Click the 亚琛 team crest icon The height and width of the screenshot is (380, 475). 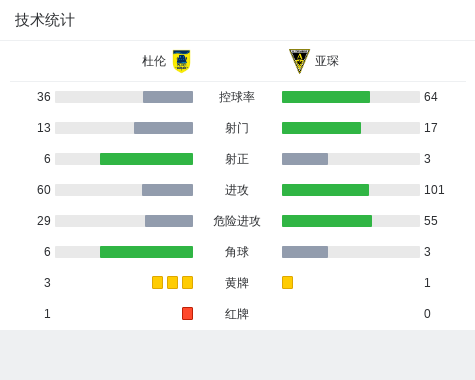coord(299,61)
